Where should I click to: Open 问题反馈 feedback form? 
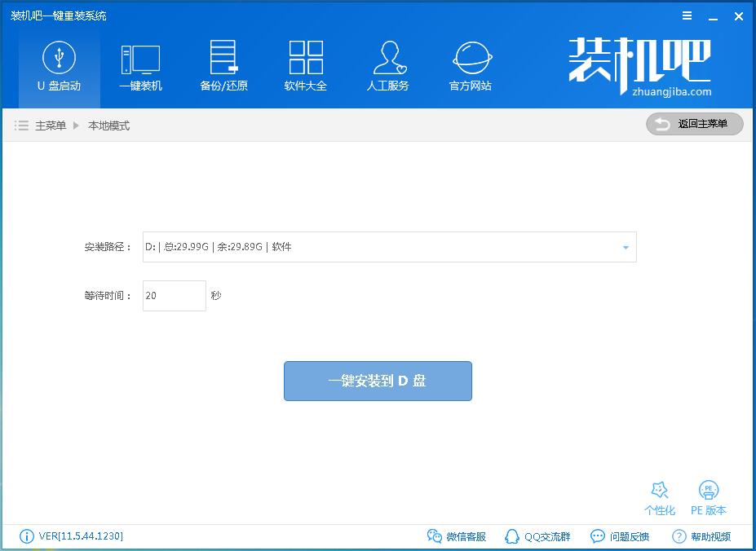pos(620,536)
